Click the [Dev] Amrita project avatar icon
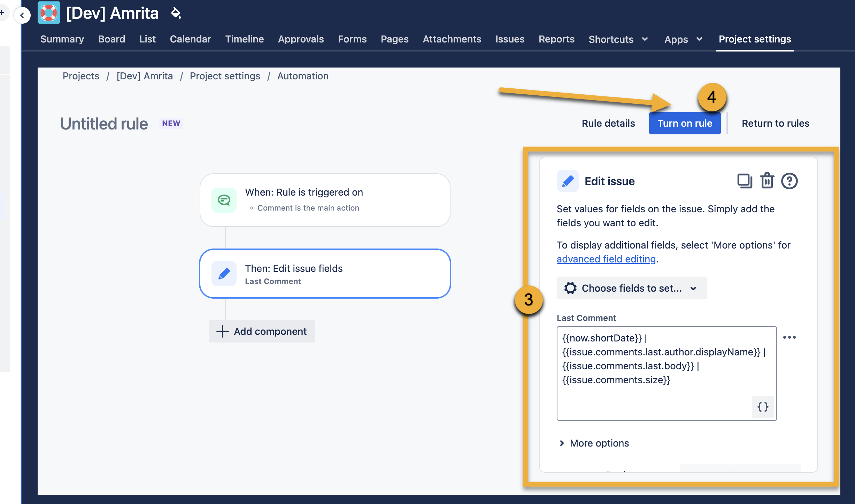 (48, 13)
